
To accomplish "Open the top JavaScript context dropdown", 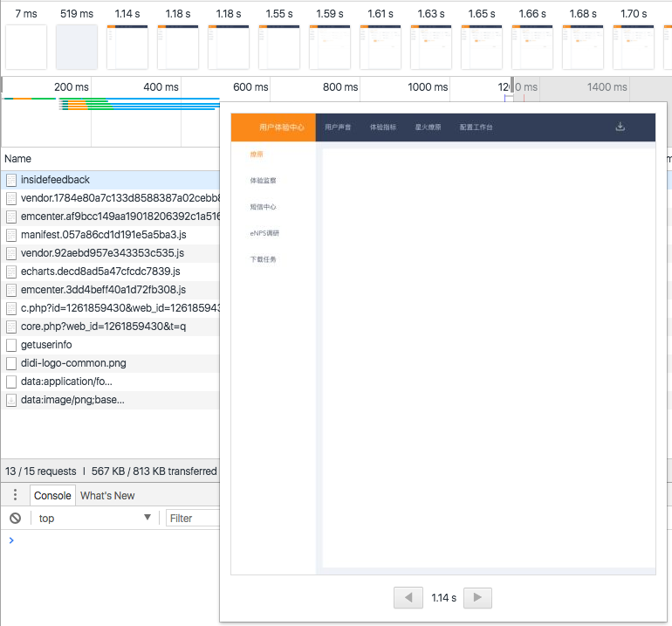I will tap(96, 518).
